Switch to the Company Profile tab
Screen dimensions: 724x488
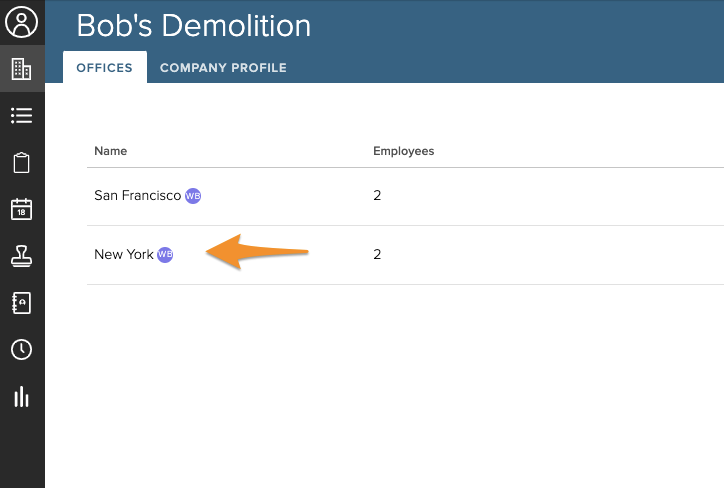(223, 68)
